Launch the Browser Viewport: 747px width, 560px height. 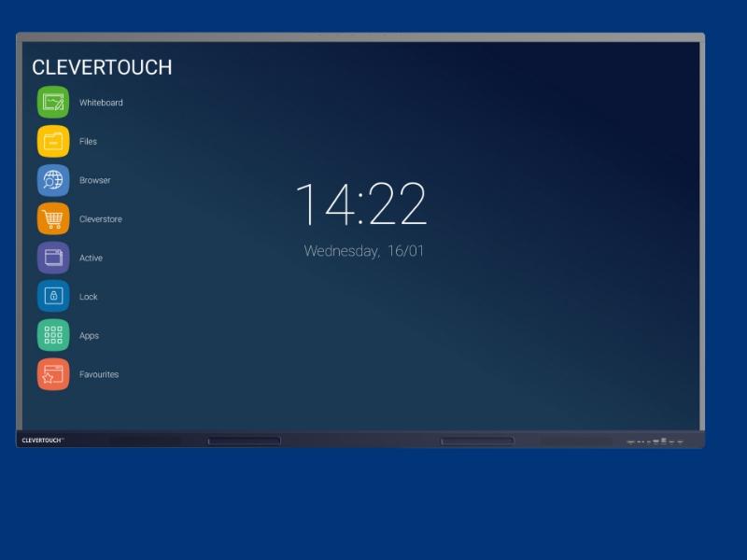click(x=51, y=180)
